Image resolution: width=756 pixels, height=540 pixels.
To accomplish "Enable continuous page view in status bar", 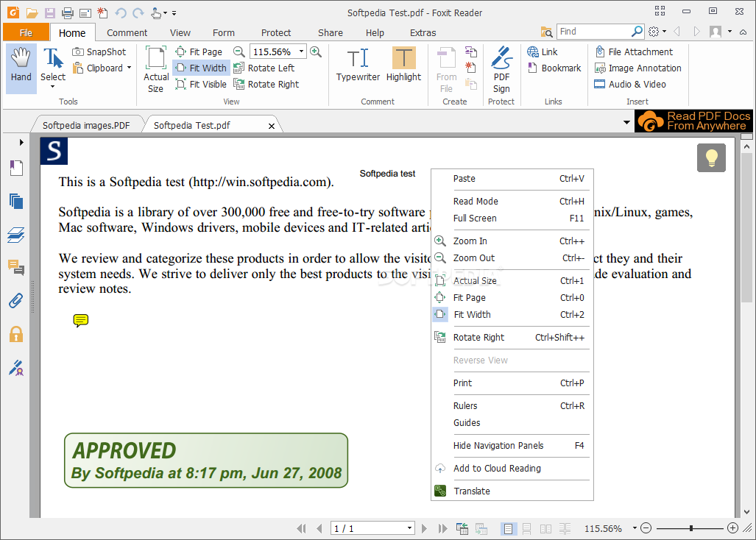I will pyautogui.click(x=526, y=528).
